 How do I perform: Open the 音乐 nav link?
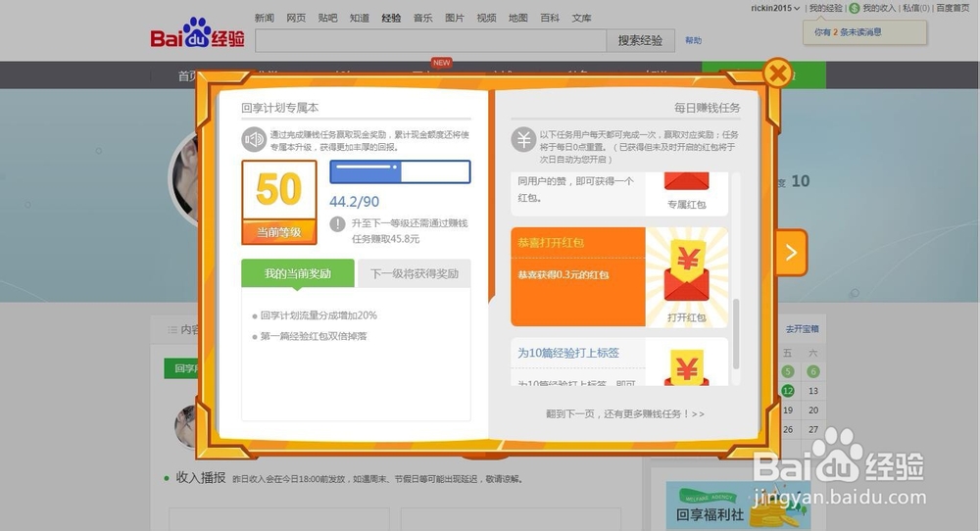[423, 18]
